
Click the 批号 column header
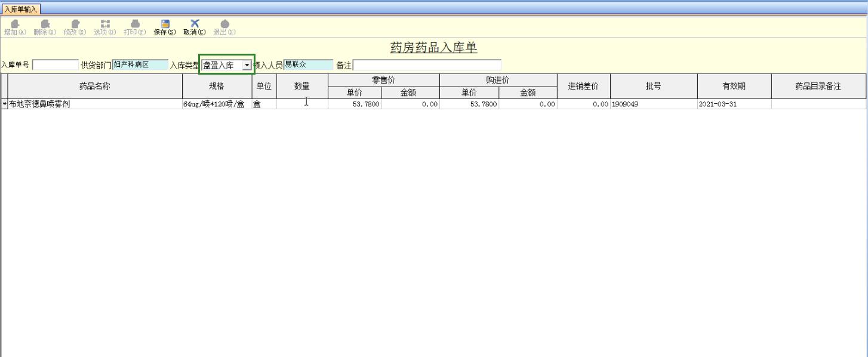(653, 86)
